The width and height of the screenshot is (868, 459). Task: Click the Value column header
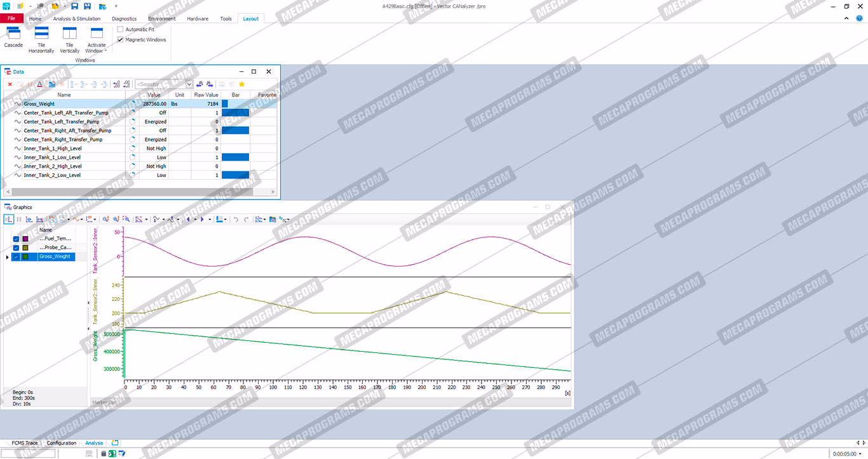click(x=154, y=95)
